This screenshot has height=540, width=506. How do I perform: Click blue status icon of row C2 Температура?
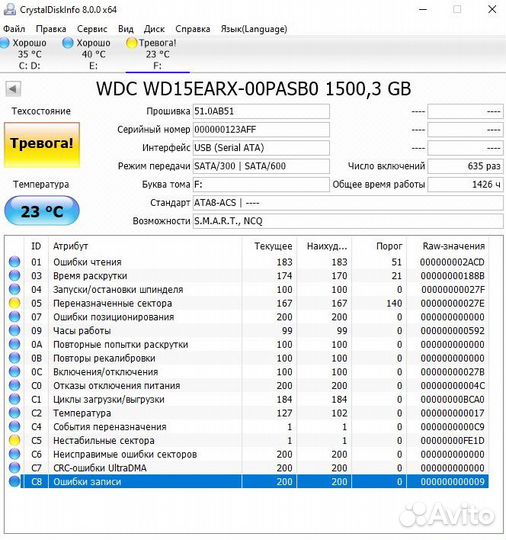click(14, 413)
